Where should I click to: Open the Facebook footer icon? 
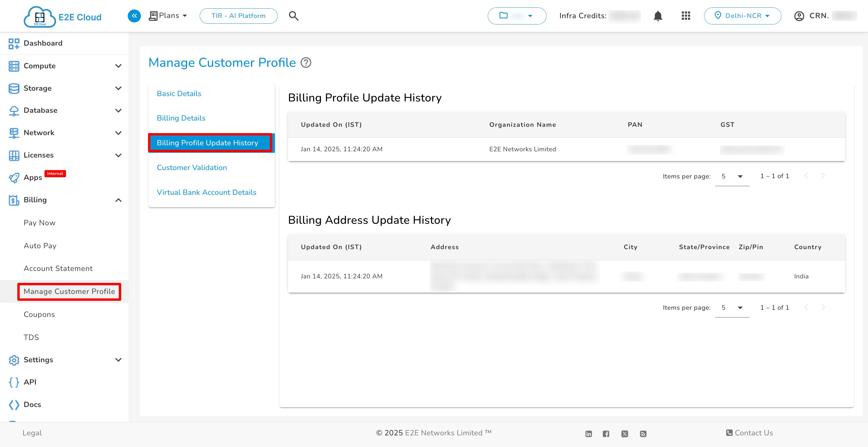click(606, 434)
